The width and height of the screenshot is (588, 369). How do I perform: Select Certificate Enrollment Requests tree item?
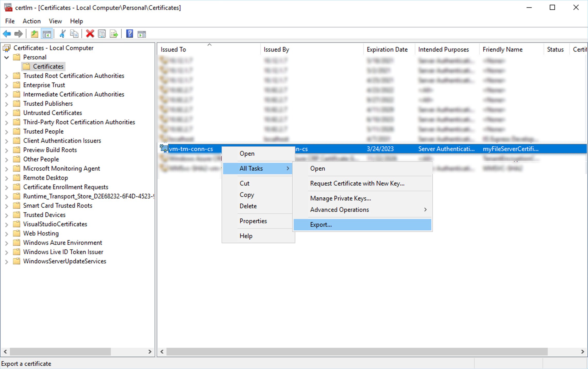click(66, 187)
